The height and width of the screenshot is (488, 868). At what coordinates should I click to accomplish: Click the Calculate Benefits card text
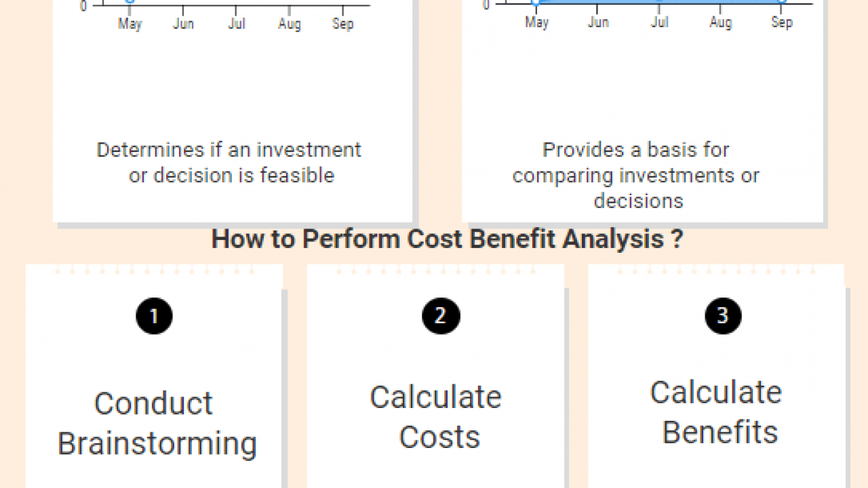717,412
